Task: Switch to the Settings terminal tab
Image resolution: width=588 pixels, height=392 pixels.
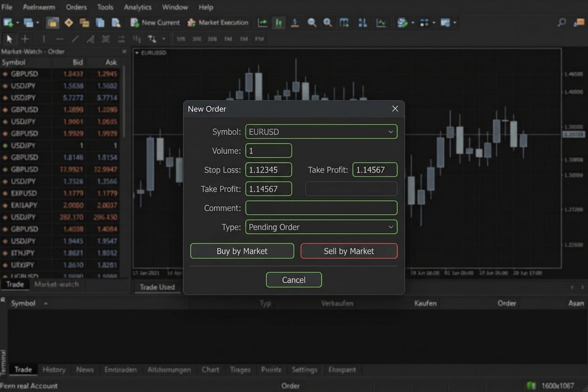Action: (x=305, y=369)
